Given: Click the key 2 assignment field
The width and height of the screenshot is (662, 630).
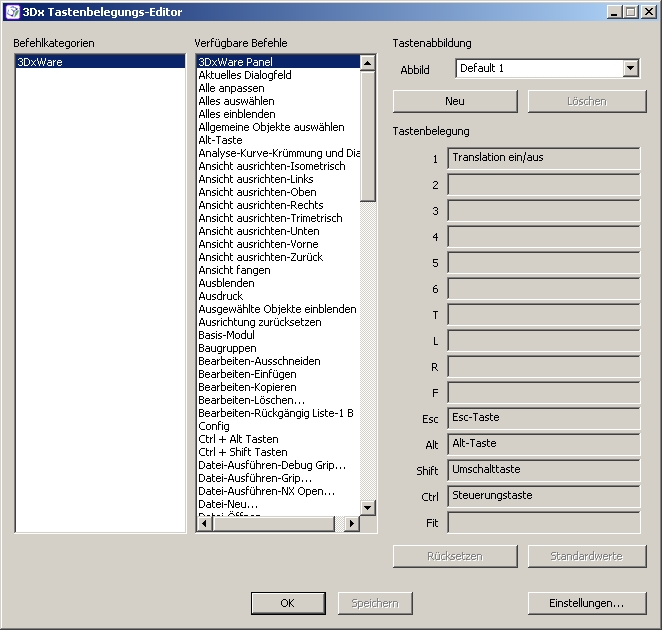Looking at the screenshot, I should click(x=544, y=185).
